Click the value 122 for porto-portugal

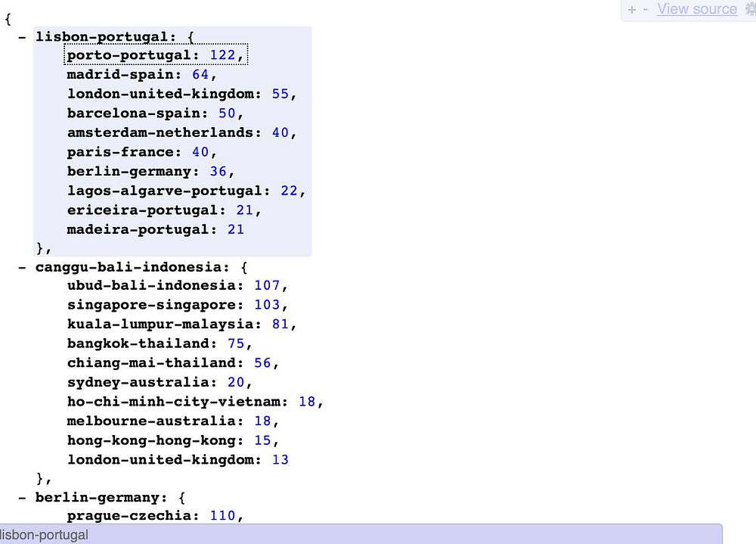(x=222, y=55)
